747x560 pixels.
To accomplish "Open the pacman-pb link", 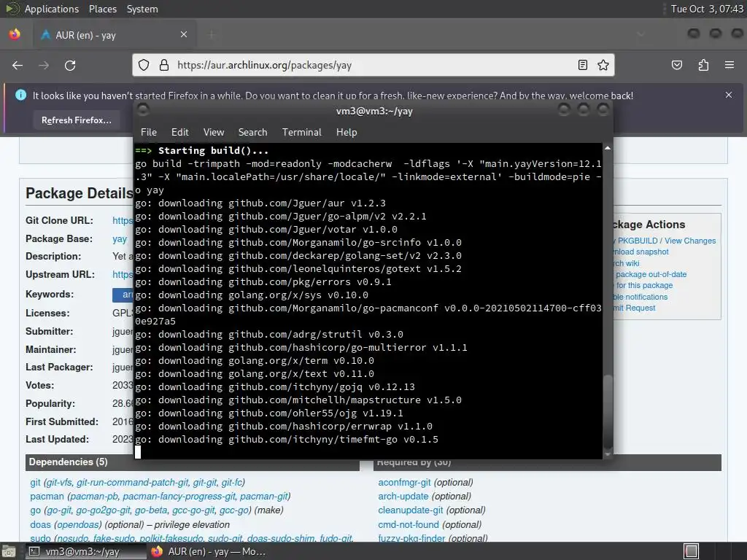I will 94,496.
